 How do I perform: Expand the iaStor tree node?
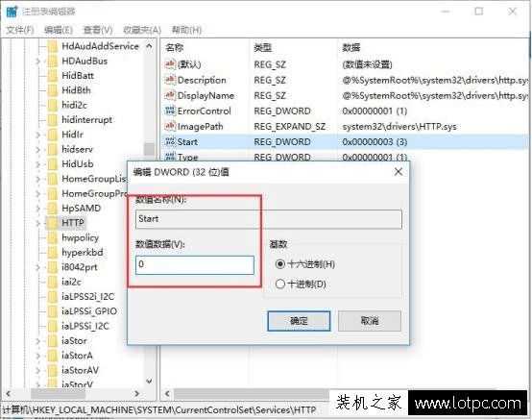pos(38,341)
